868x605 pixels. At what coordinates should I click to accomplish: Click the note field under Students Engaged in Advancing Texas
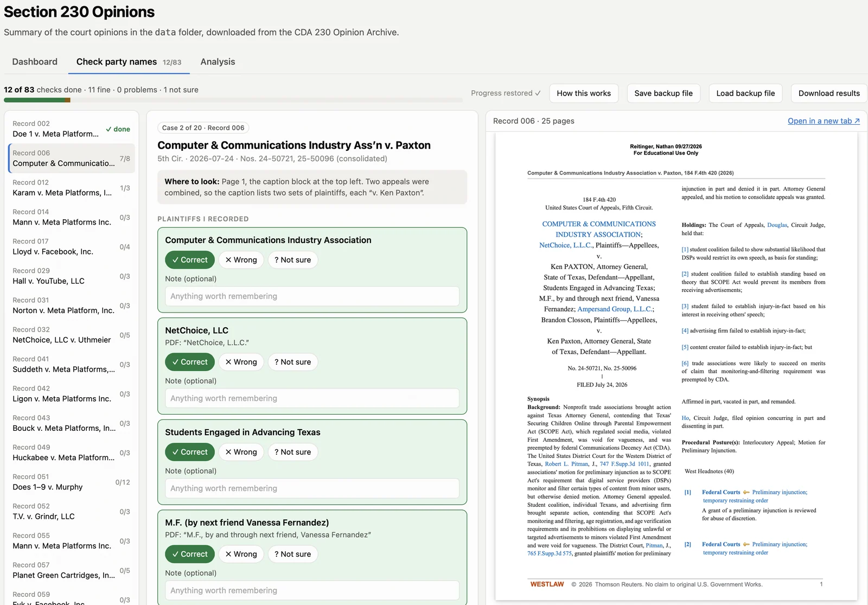click(x=312, y=488)
